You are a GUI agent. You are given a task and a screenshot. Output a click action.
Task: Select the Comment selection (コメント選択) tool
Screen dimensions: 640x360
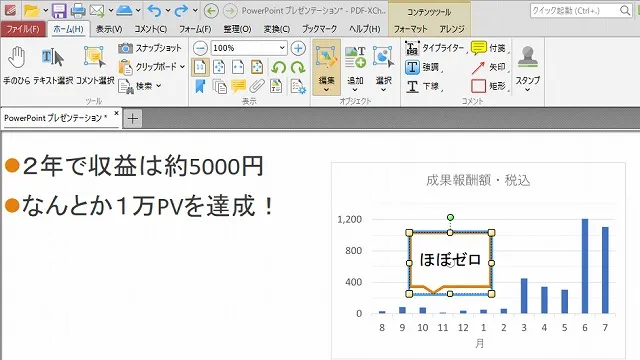point(95,65)
